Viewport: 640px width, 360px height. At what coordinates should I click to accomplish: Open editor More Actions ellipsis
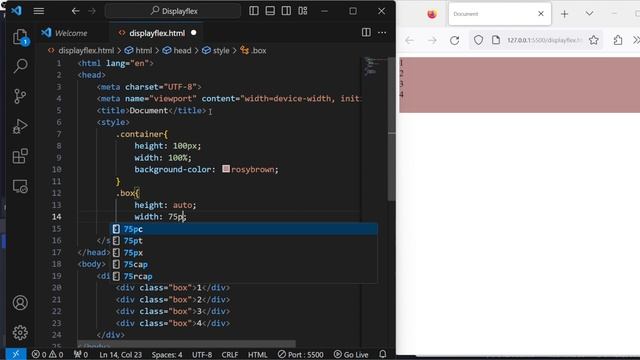click(382, 33)
